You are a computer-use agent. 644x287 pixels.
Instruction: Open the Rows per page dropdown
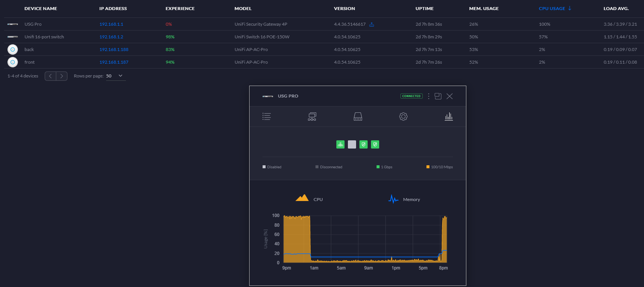pos(115,76)
